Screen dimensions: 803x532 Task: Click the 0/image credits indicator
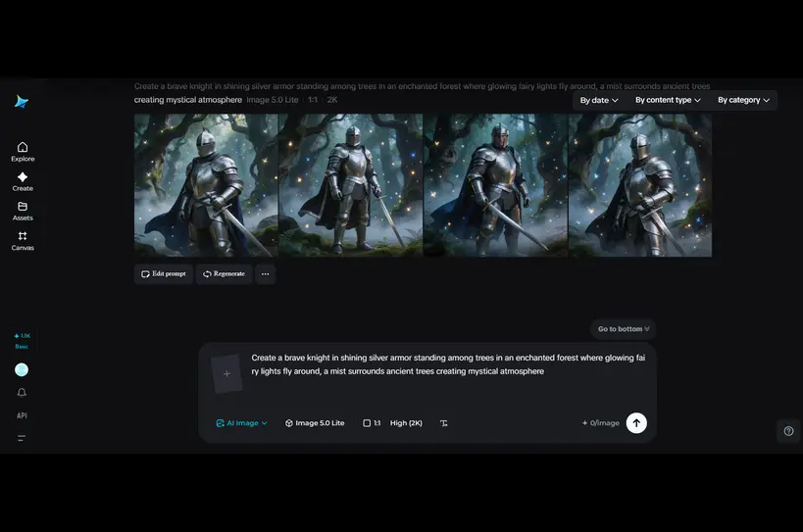pos(601,423)
